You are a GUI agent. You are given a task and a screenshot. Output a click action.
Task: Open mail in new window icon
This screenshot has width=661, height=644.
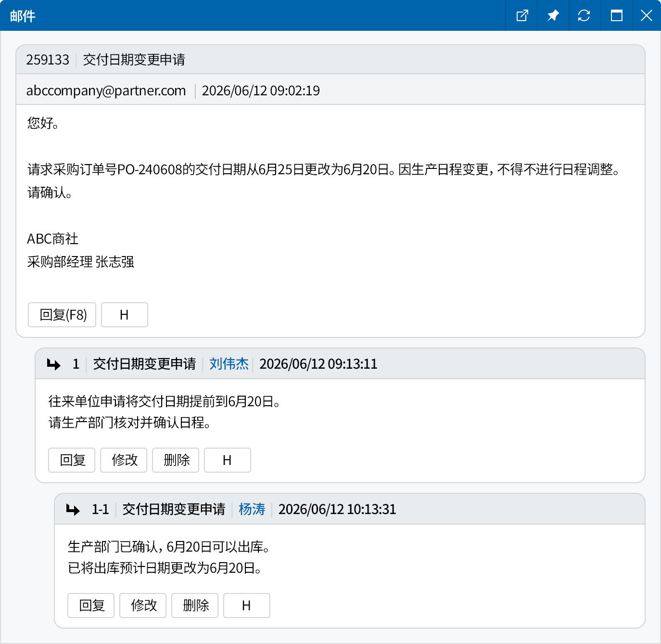point(522,15)
